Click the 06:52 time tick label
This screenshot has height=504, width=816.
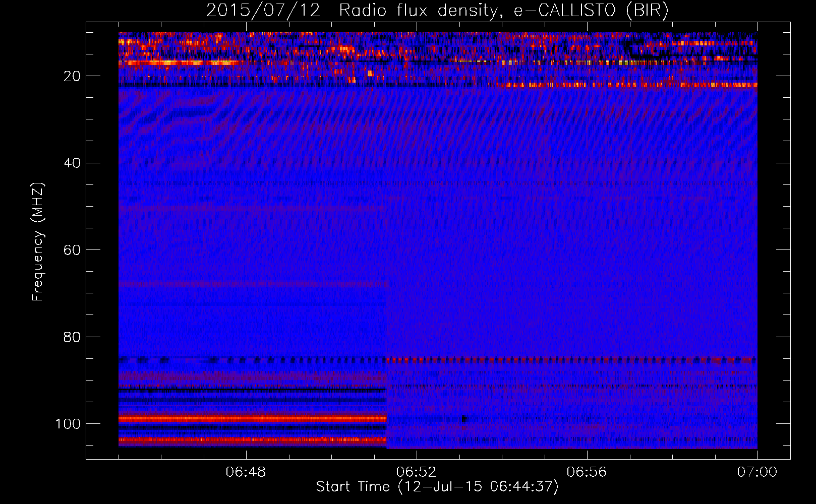416,472
